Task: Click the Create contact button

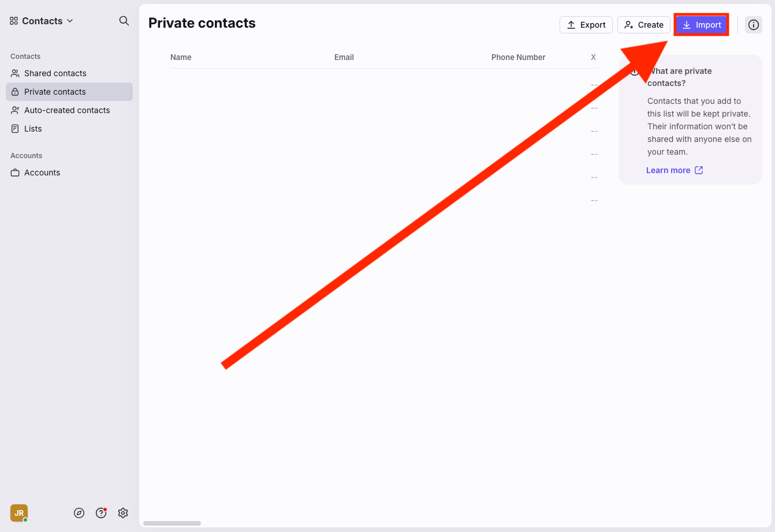Action: (x=644, y=25)
